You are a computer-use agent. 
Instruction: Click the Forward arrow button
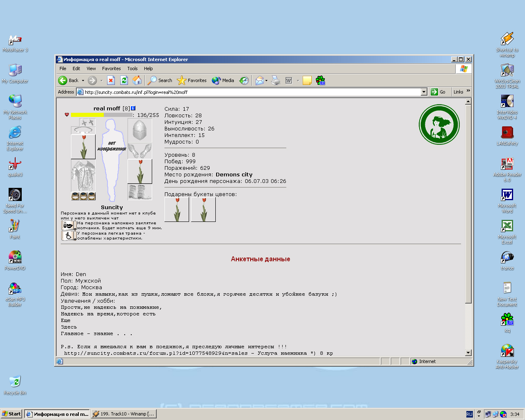(x=92, y=80)
